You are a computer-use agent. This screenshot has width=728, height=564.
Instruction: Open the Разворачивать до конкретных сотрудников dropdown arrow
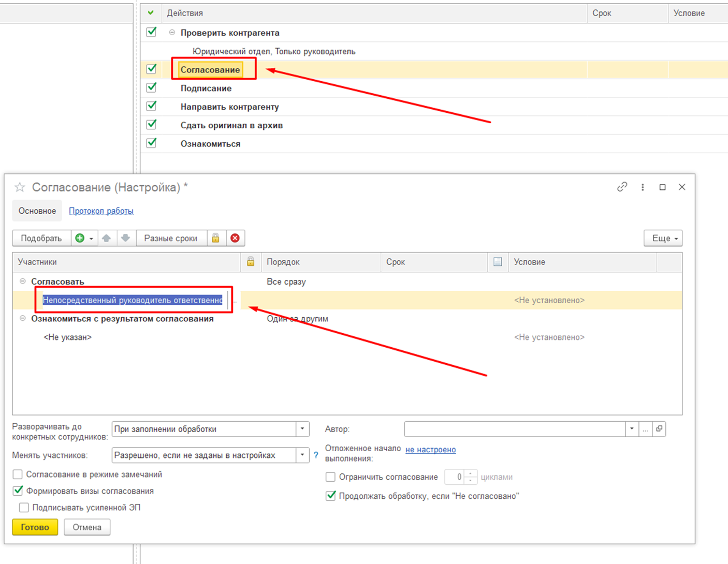click(302, 429)
